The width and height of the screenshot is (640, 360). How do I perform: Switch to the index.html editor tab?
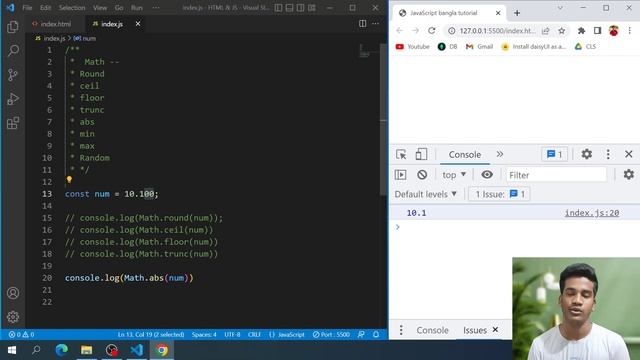point(56,24)
